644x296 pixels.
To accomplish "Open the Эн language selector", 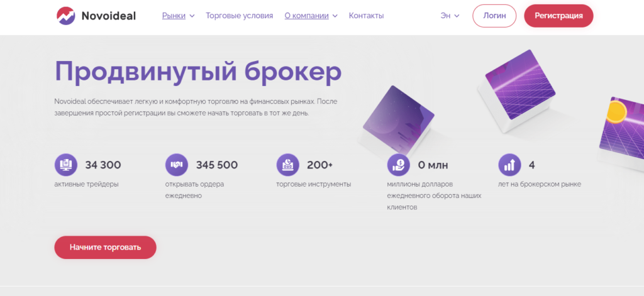I will [x=450, y=16].
